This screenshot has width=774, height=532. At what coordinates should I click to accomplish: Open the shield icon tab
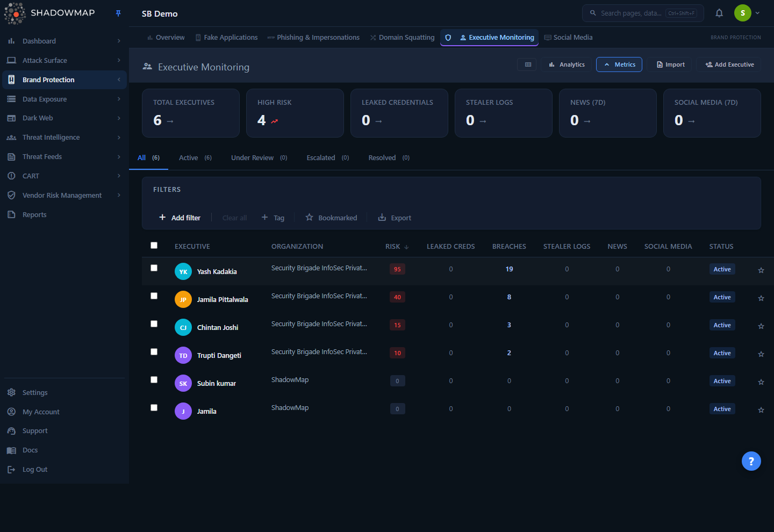coord(448,38)
